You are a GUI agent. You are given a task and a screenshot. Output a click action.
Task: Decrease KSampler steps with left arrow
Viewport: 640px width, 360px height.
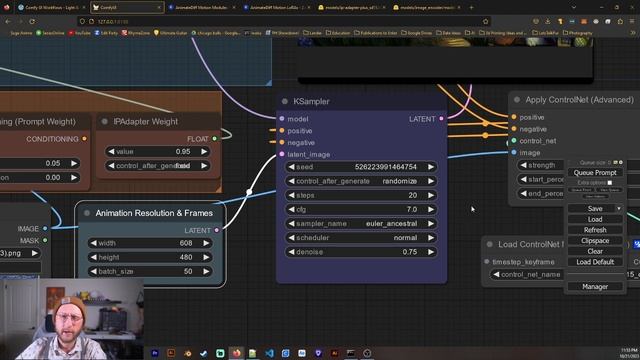tap(291, 195)
